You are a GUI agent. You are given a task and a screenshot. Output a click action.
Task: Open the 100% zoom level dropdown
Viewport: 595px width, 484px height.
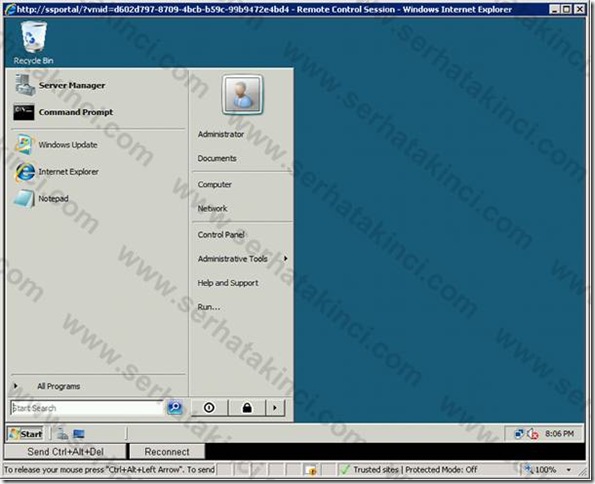[568, 470]
